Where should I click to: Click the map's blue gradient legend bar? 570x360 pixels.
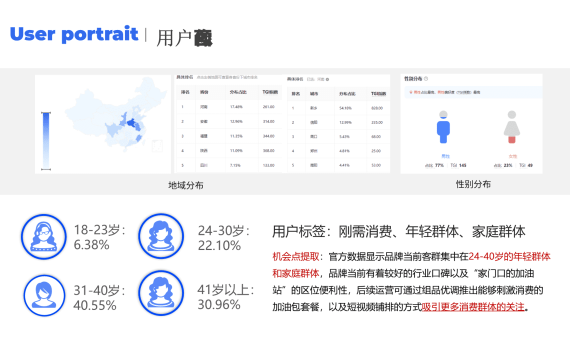tap(46, 141)
